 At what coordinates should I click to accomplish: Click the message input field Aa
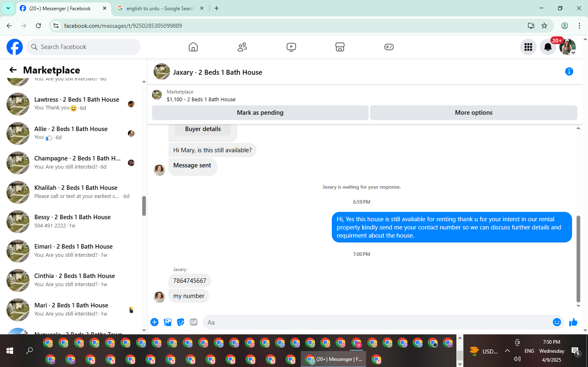[378, 322]
